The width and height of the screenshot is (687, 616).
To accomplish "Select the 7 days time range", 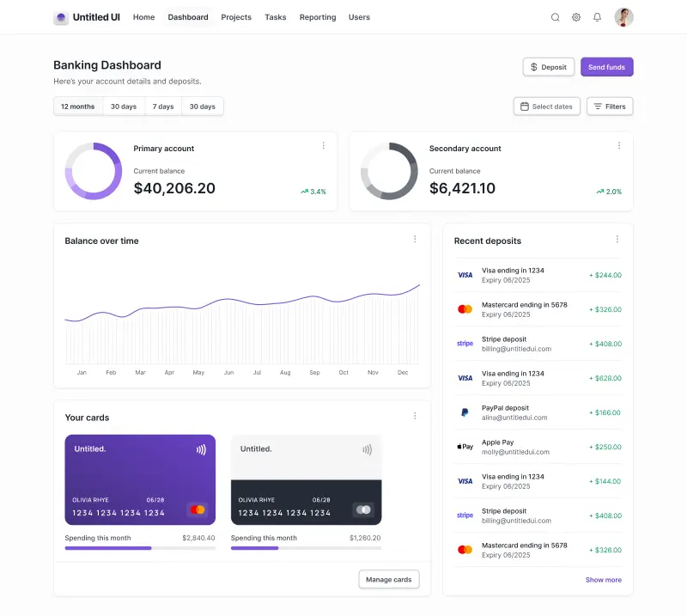I will 163,106.
